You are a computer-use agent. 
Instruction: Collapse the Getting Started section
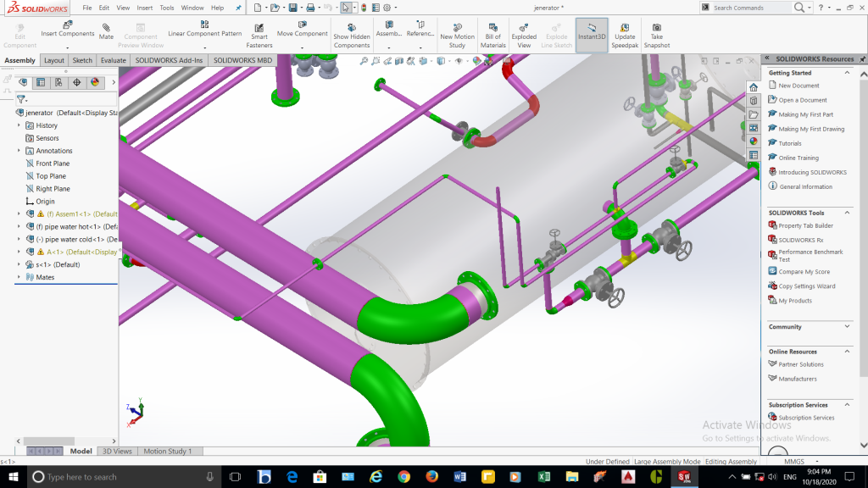click(848, 73)
